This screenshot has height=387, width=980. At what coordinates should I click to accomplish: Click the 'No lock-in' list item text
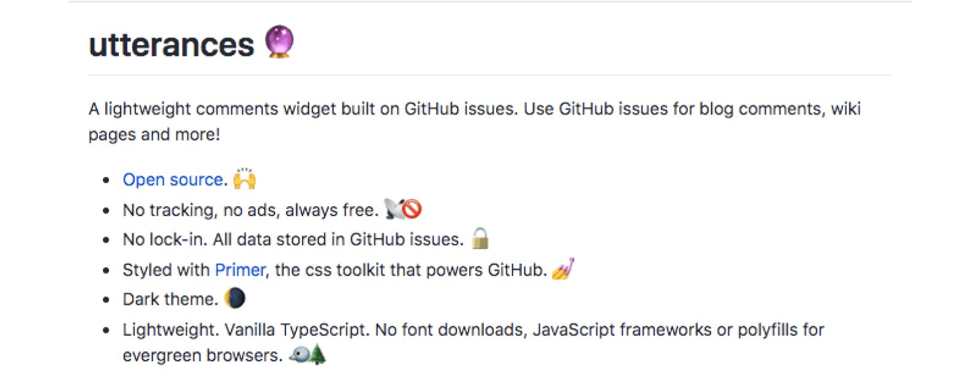point(293,239)
